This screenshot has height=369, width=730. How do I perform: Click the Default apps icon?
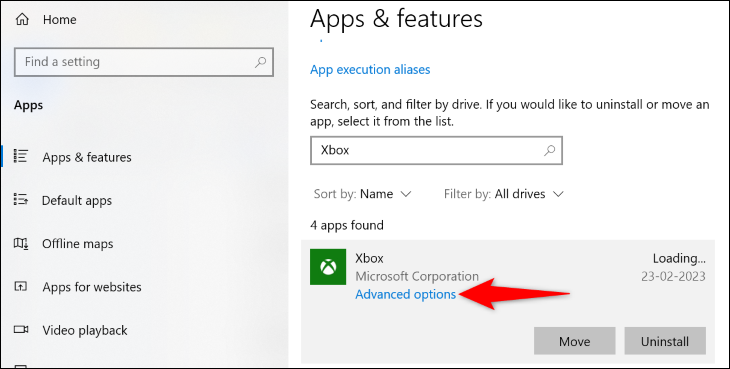click(x=21, y=200)
